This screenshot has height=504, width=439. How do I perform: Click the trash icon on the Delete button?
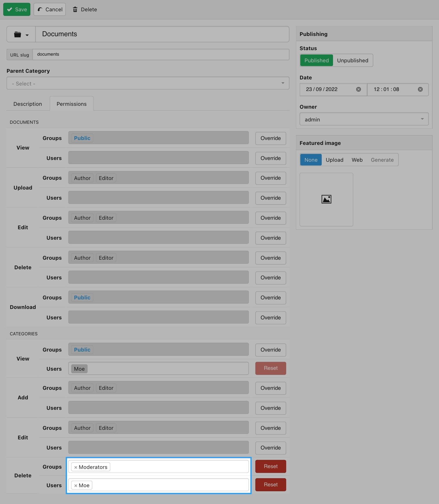75,10
